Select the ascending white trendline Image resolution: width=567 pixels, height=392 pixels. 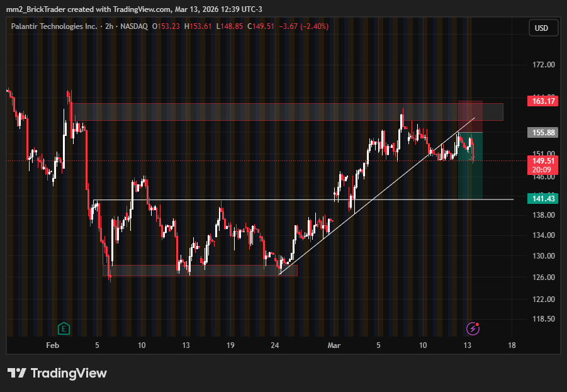click(x=376, y=197)
